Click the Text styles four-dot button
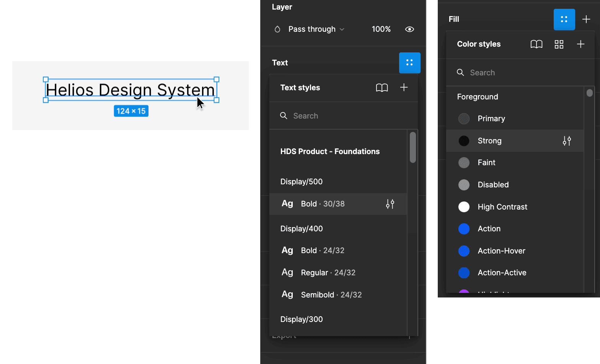Image resolution: width=600 pixels, height=364 pixels. [x=409, y=63]
